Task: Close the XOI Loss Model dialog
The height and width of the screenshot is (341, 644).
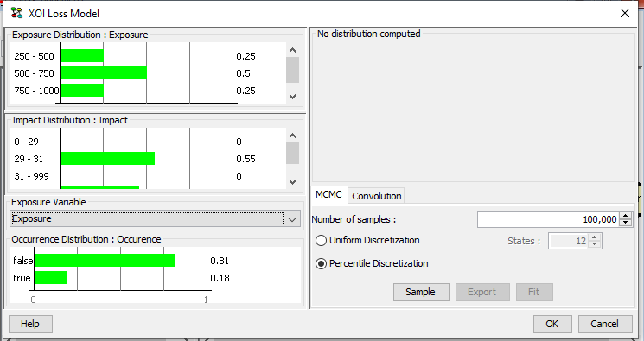Action: pyautogui.click(x=625, y=13)
